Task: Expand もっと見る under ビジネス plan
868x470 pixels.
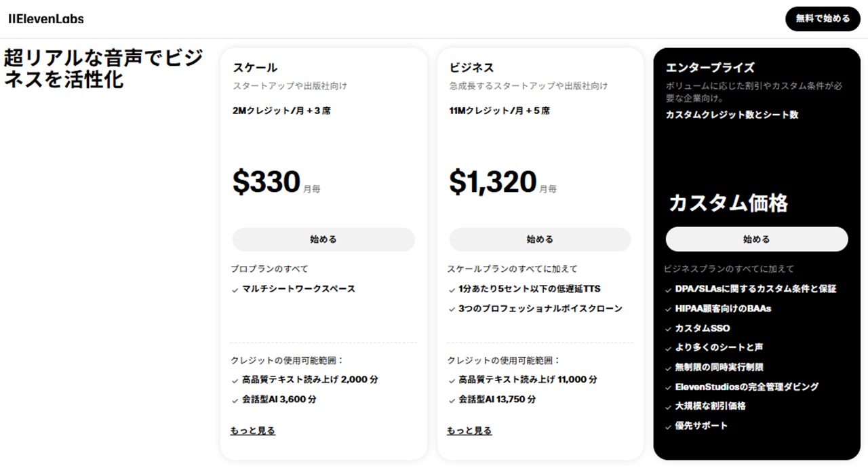Action: coord(469,431)
